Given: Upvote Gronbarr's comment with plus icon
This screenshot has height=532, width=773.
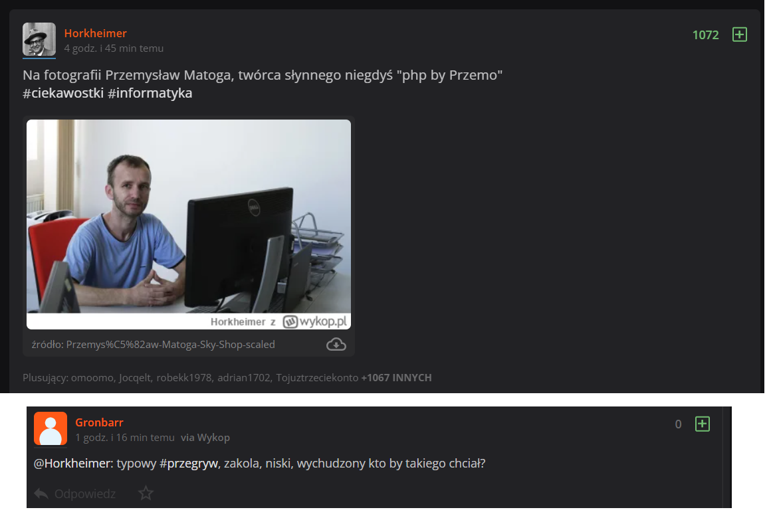Looking at the screenshot, I should (702, 424).
